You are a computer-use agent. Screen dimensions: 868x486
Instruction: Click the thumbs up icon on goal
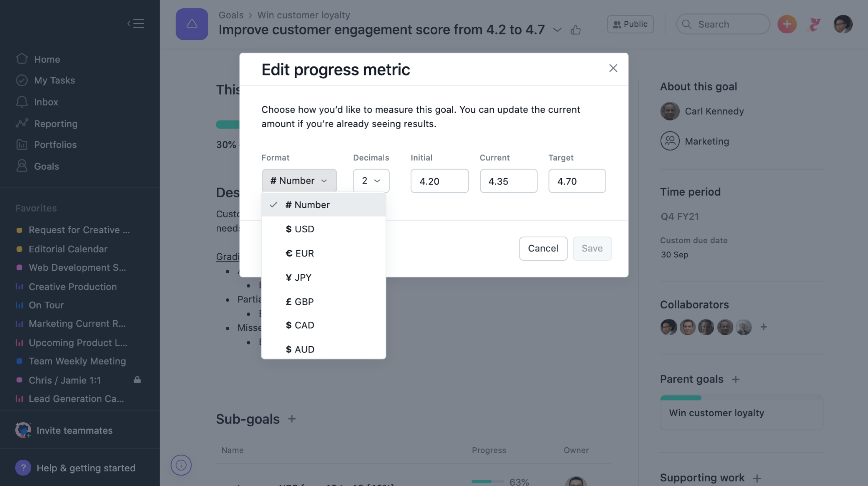(x=575, y=28)
